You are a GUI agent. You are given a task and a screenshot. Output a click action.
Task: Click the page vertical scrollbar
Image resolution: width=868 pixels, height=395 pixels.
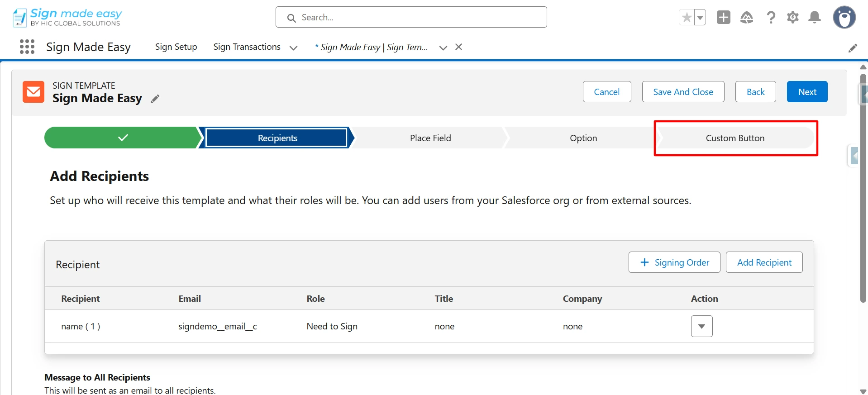863,188
